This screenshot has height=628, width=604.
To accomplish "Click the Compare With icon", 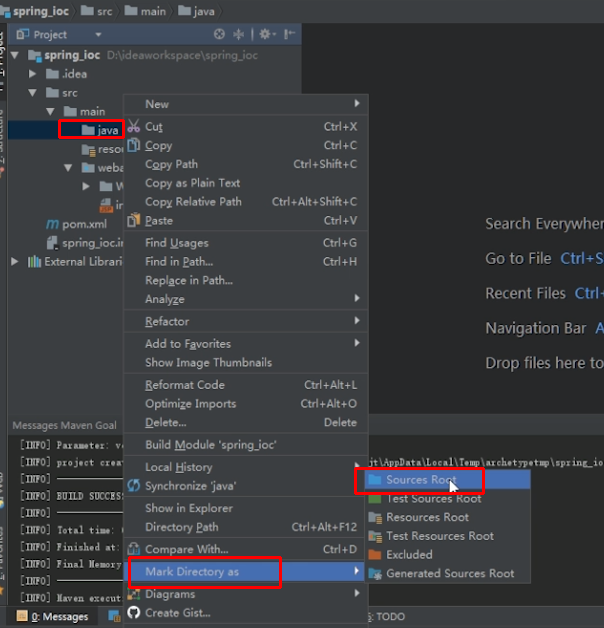I will point(134,548).
